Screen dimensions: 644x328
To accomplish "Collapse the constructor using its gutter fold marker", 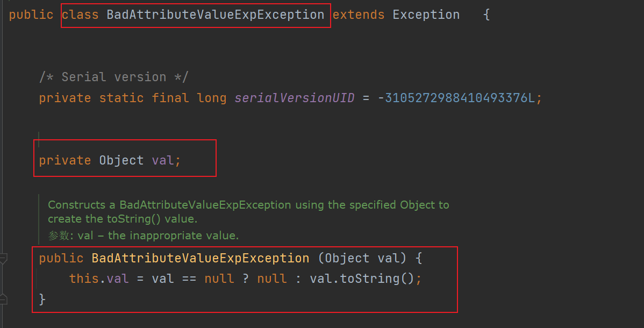I will pyautogui.click(x=3, y=259).
